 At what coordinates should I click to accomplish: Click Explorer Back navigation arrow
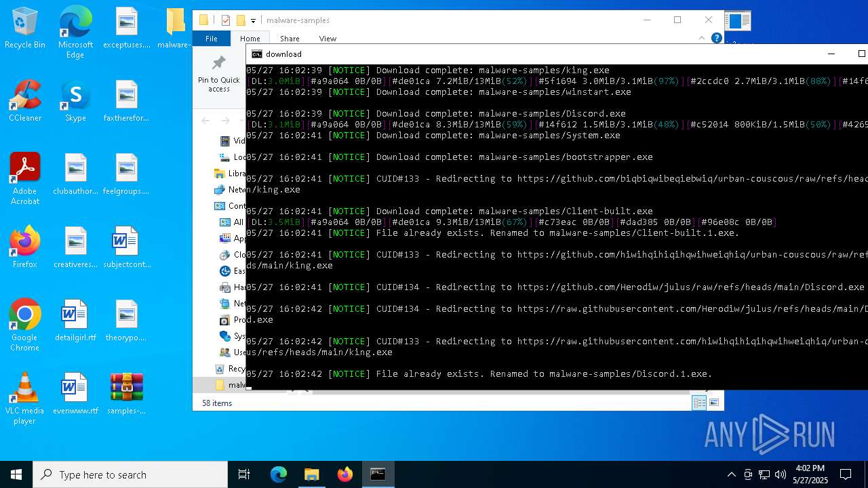pyautogui.click(x=205, y=121)
